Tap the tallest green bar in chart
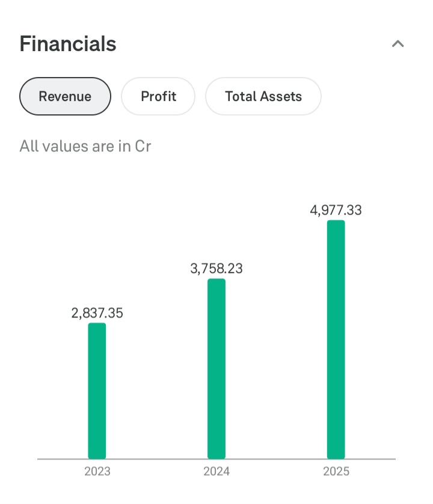Viewport: 433px width, 504px height. pos(336,340)
